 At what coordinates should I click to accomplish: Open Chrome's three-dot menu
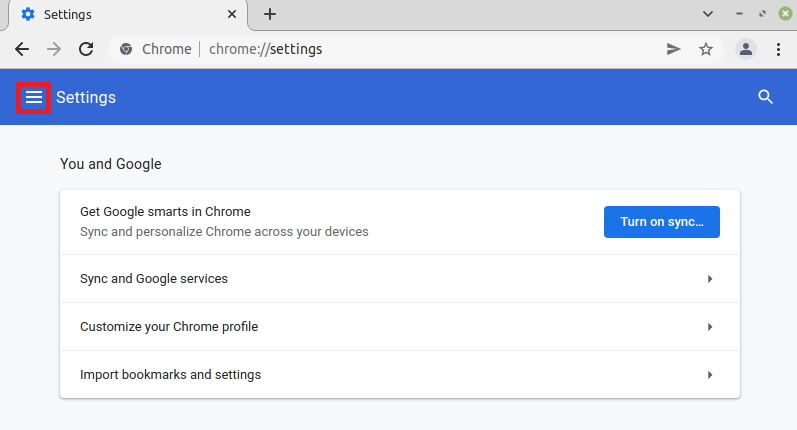[x=778, y=49]
